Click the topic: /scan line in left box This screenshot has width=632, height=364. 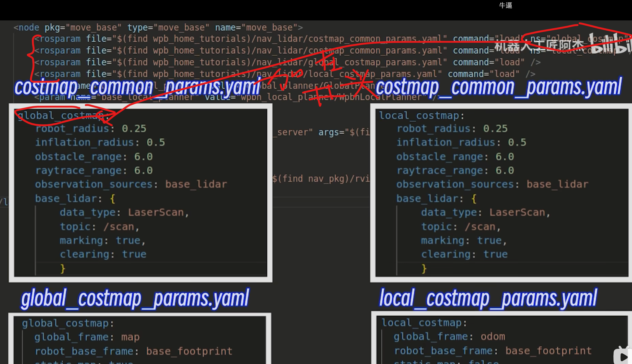(99, 227)
